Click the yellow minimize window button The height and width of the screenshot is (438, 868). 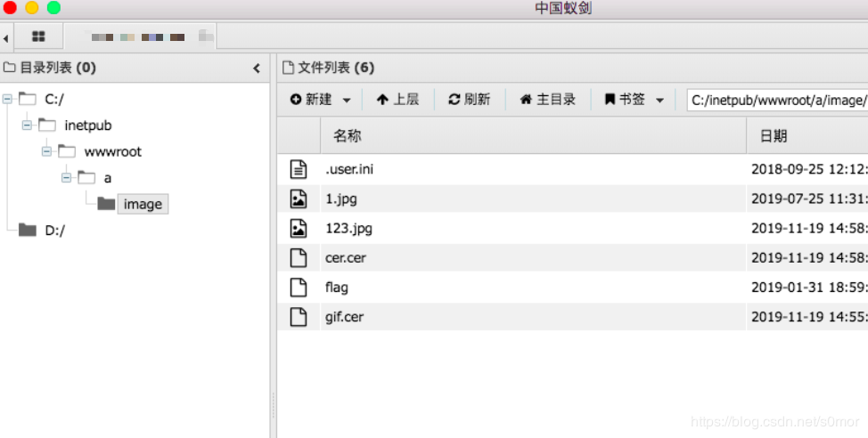click(31, 7)
